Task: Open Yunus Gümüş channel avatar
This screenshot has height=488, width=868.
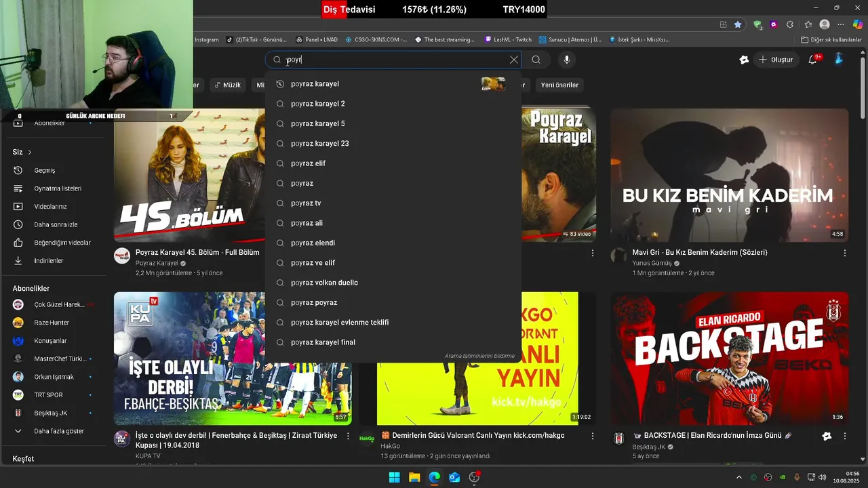Action: coord(618,256)
